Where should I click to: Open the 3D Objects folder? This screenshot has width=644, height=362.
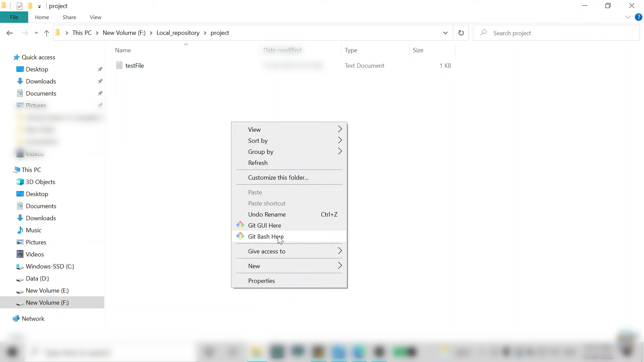(x=41, y=182)
